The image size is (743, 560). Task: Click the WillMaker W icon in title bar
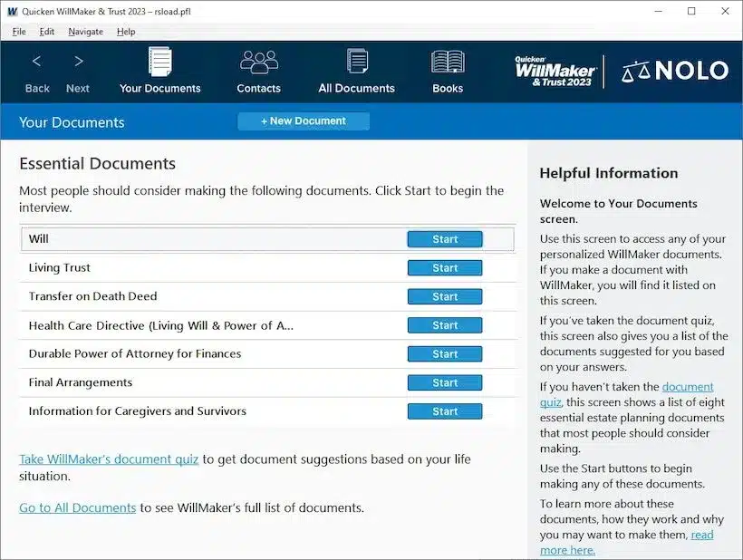tap(12, 12)
